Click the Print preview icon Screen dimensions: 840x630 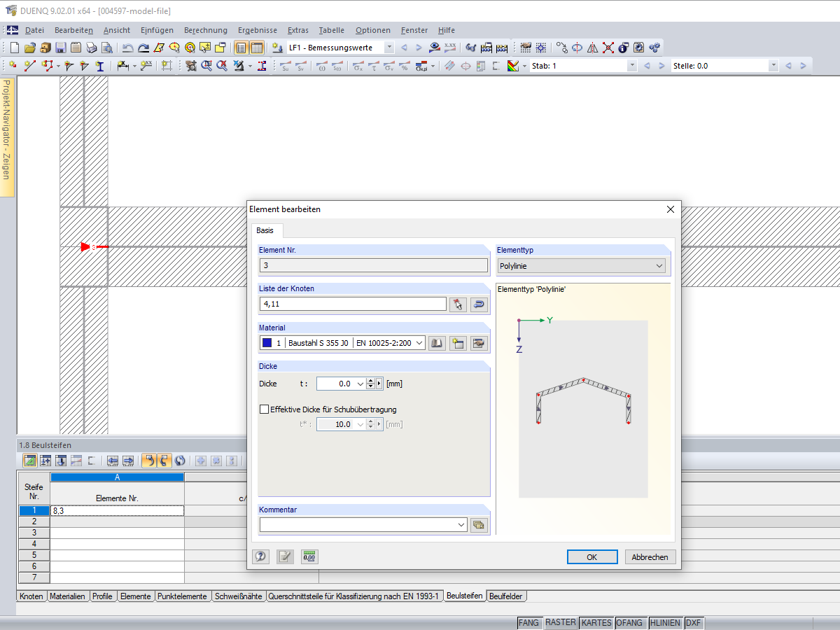point(107,48)
